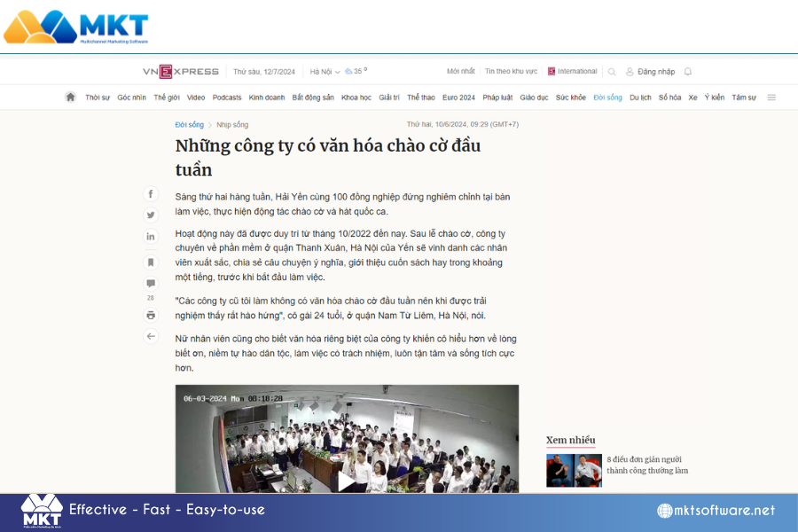Click the user account icon
Viewport: 798px width, 532px height.
[630, 72]
